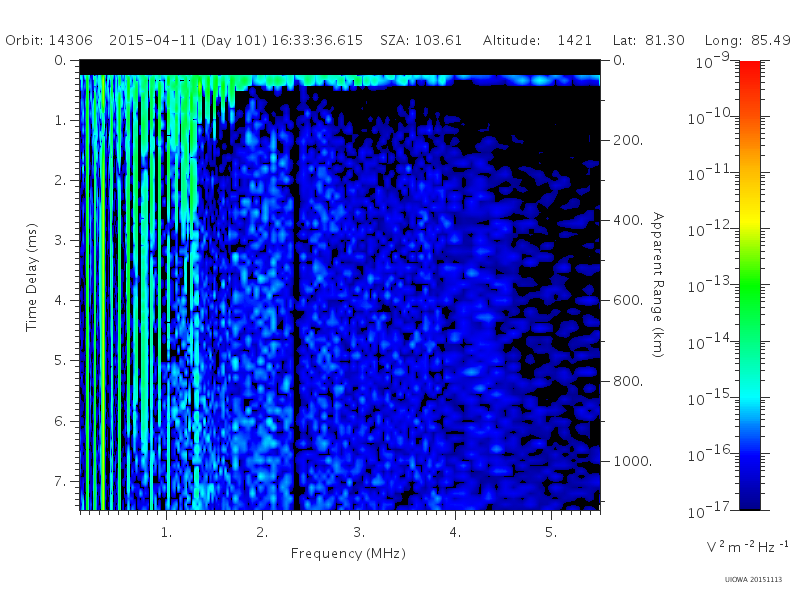Click the Orbit: 14306 label
Image resolution: width=800 pixels, height=600 pixels.
[49, 40]
